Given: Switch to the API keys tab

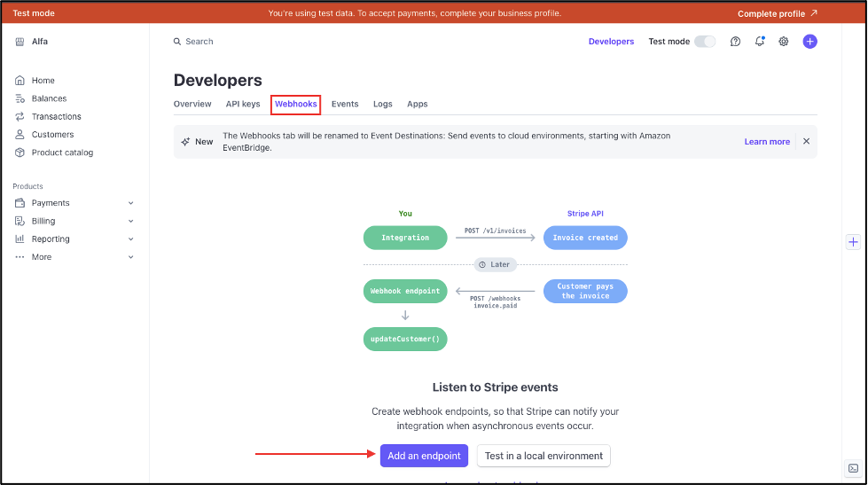Looking at the screenshot, I should (x=243, y=104).
